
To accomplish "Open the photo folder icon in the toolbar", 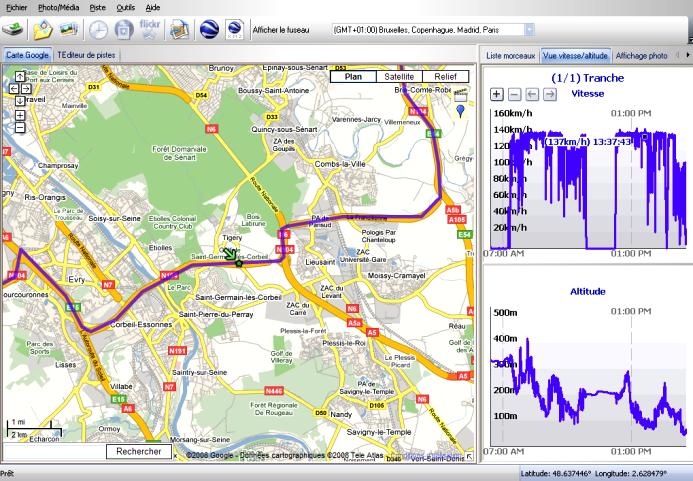I will click(43, 30).
